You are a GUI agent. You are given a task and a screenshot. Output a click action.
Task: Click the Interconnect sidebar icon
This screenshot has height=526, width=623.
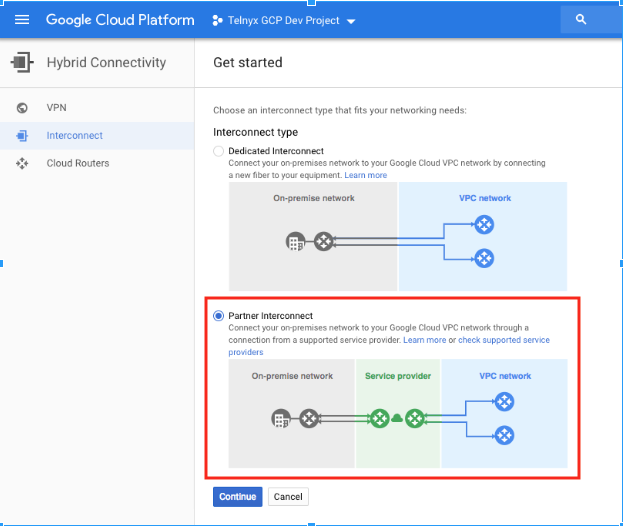tap(22, 135)
